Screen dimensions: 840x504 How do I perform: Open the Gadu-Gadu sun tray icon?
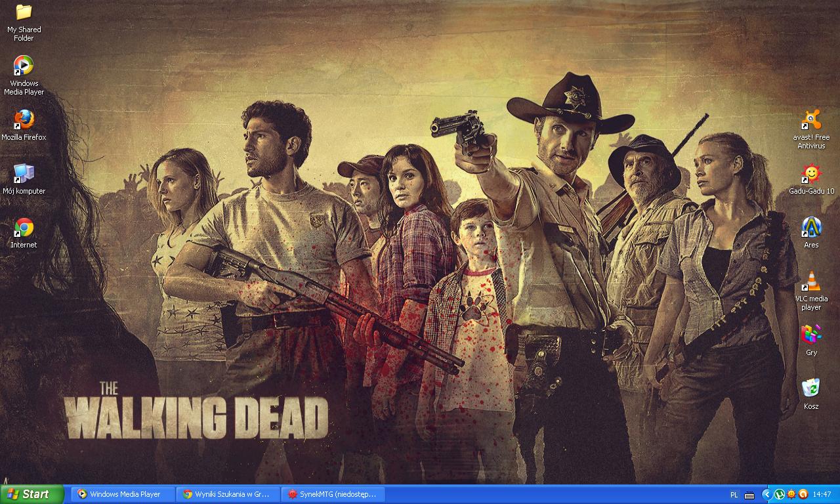pos(791,494)
